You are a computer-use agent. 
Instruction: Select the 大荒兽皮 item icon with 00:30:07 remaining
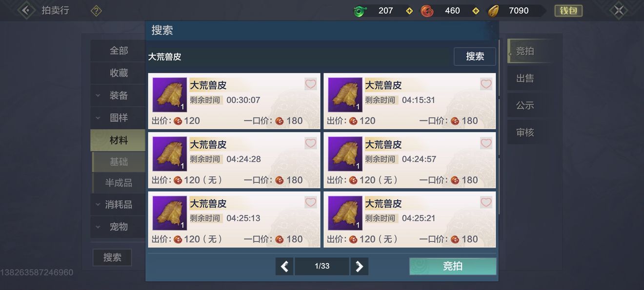pos(169,95)
